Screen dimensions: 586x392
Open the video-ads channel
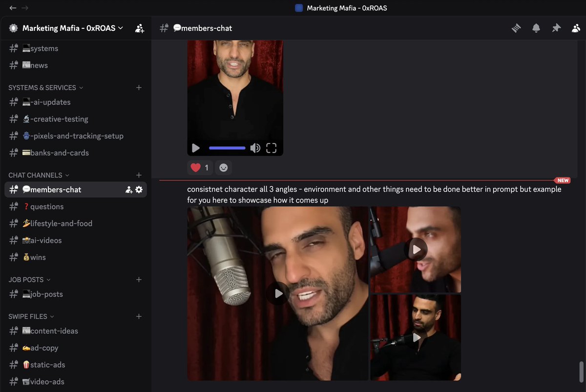coord(76,382)
